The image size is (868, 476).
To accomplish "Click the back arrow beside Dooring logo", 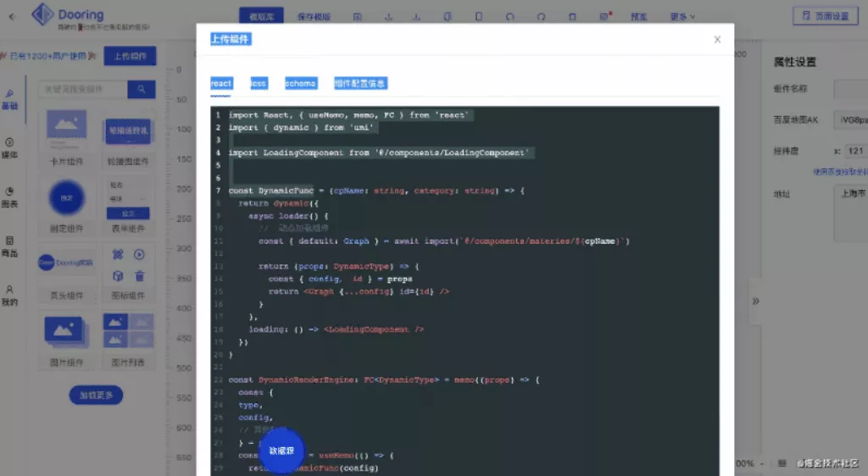I will [12, 15].
